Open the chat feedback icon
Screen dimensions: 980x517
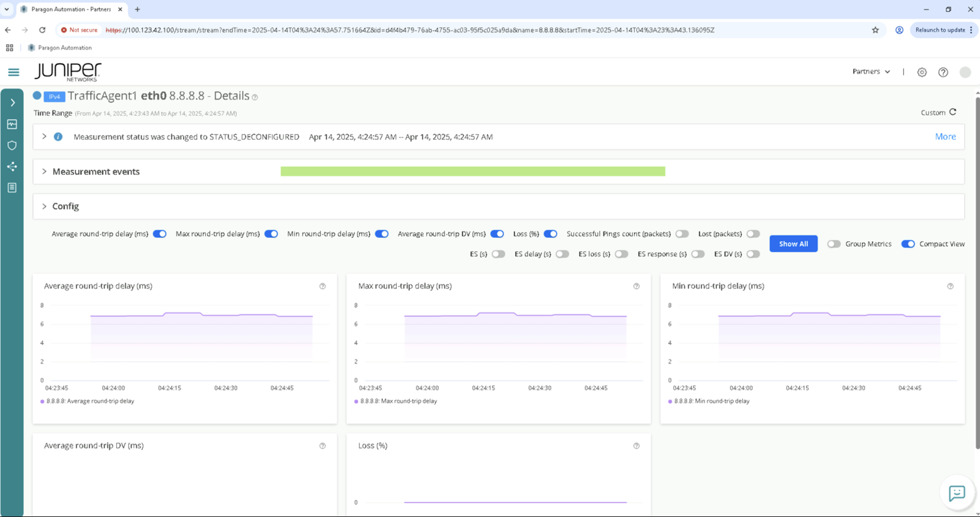click(956, 493)
